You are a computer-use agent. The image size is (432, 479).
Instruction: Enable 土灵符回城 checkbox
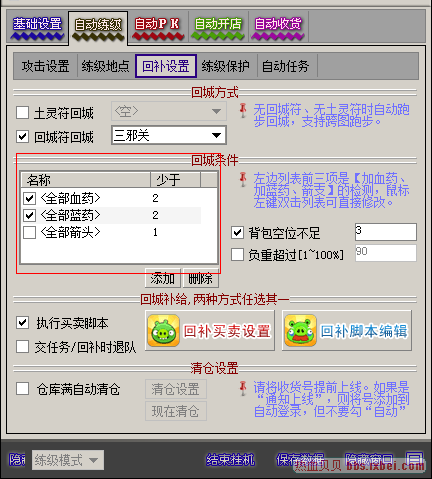(22, 113)
